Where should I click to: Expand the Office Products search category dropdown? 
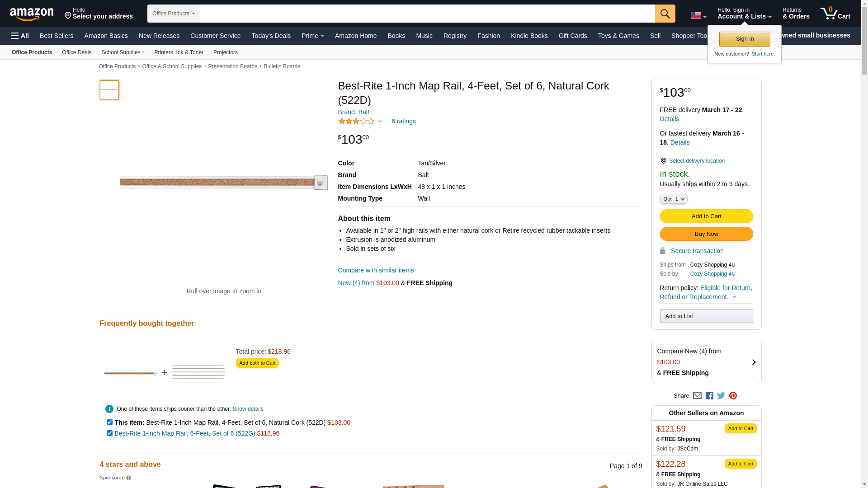(173, 14)
